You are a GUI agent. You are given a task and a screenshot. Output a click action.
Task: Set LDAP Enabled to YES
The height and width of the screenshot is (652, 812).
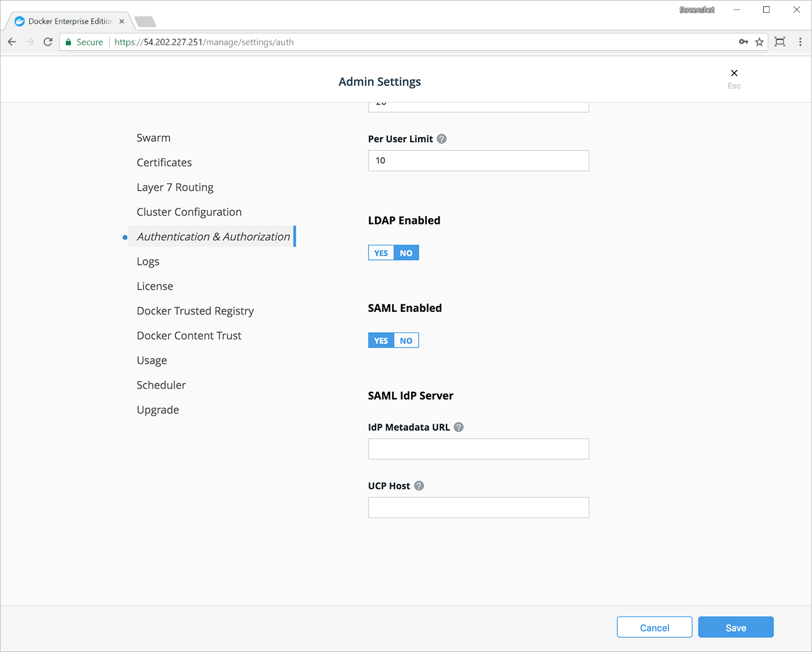[381, 253]
